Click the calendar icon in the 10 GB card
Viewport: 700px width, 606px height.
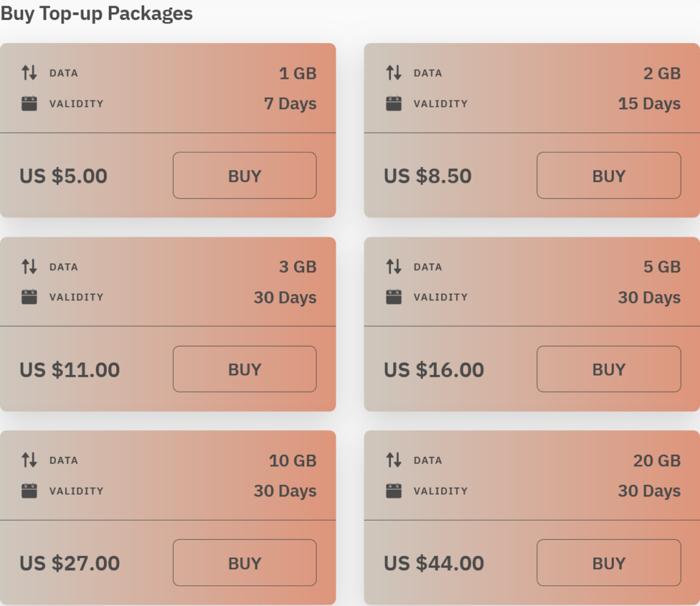(x=29, y=491)
